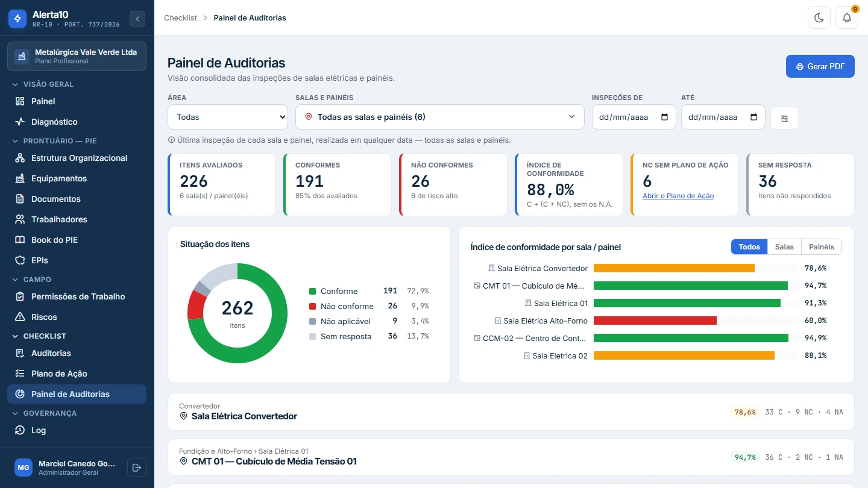Screen dimensions: 868x488
Task: Open Diagnóstico in the sidebar
Action: click(x=77, y=122)
